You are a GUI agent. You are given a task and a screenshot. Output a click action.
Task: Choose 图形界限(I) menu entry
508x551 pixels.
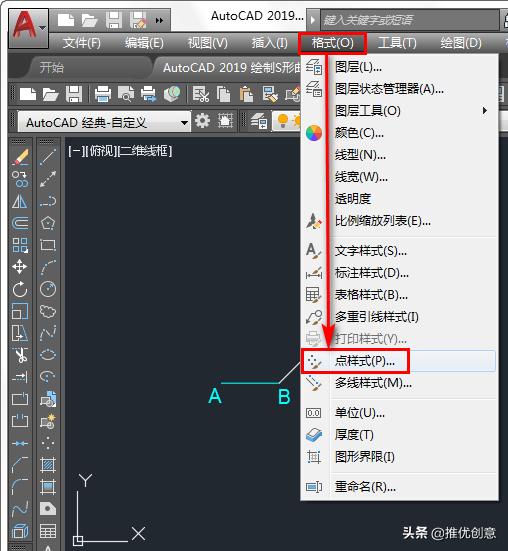tap(400, 457)
